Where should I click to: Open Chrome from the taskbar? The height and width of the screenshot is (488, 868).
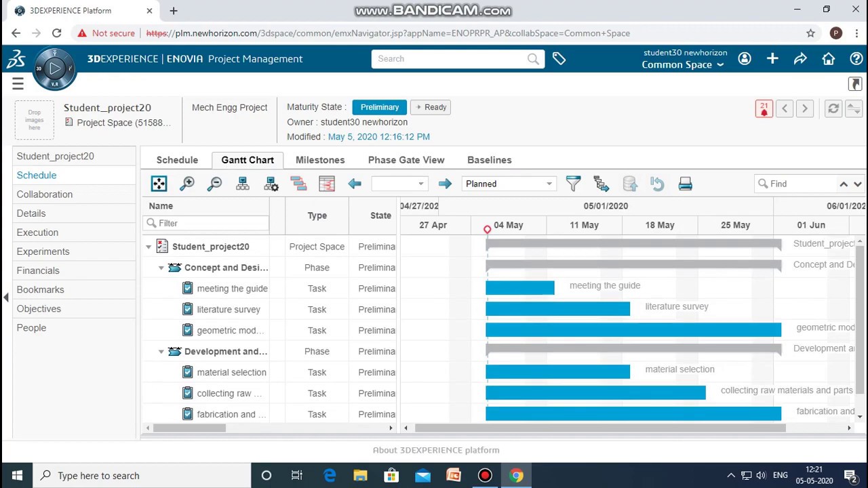tap(516, 476)
